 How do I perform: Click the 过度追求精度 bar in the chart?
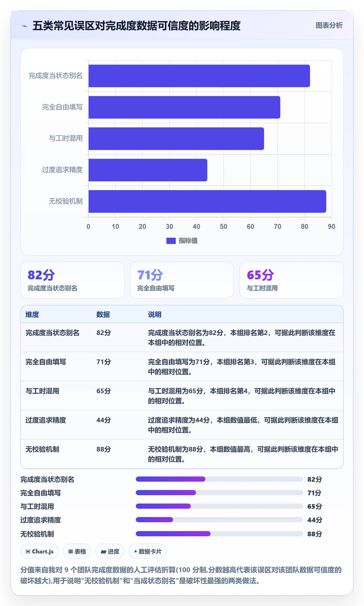[x=148, y=170]
